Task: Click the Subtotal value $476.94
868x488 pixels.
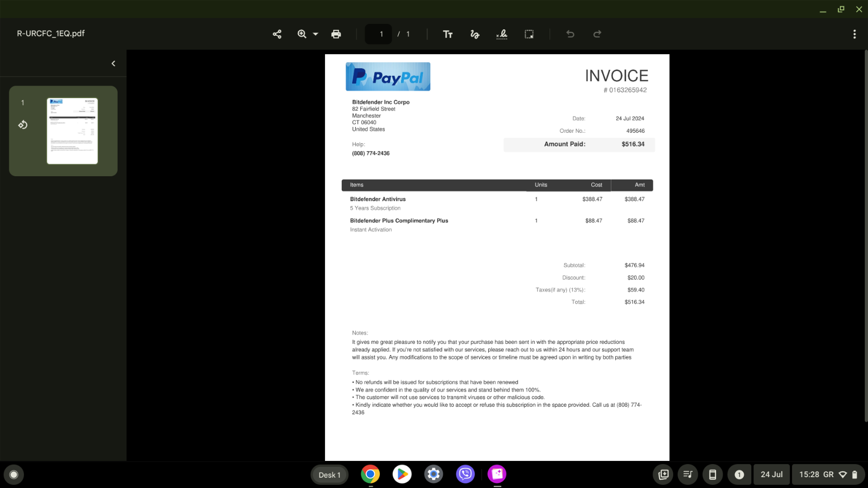Action: coord(634,266)
